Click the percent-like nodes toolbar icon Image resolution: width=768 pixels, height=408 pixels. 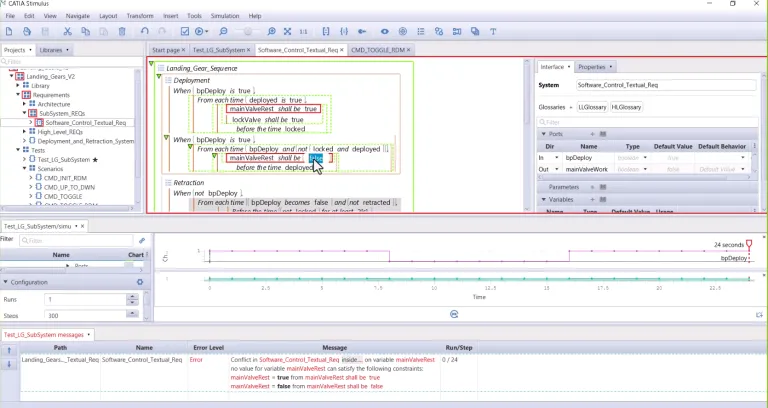click(x=439, y=31)
